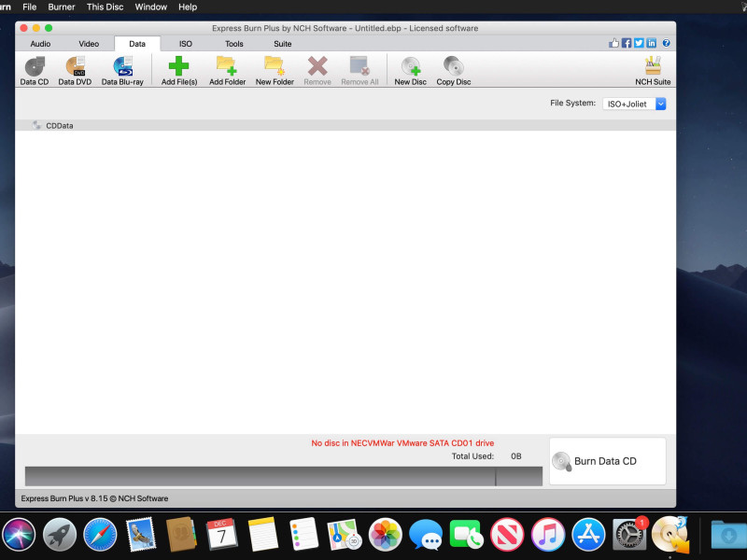Switch to the Audio tab
The image size is (747, 560).
(x=40, y=44)
